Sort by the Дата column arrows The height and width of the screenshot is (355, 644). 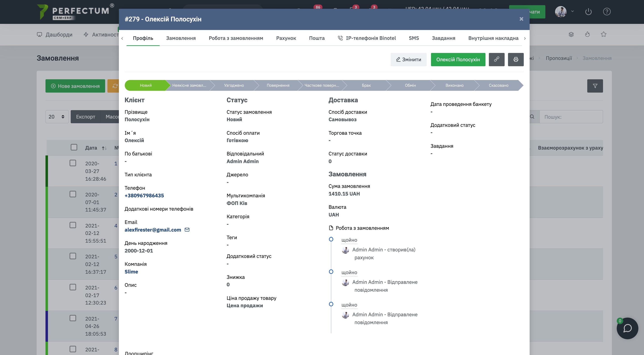104,148
